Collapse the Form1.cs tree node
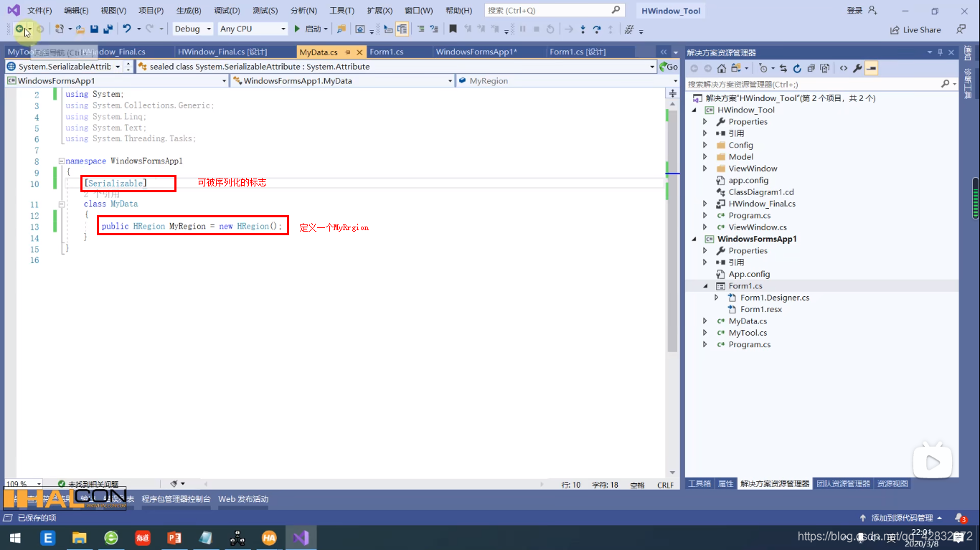This screenshot has height=550, width=980. tap(705, 285)
